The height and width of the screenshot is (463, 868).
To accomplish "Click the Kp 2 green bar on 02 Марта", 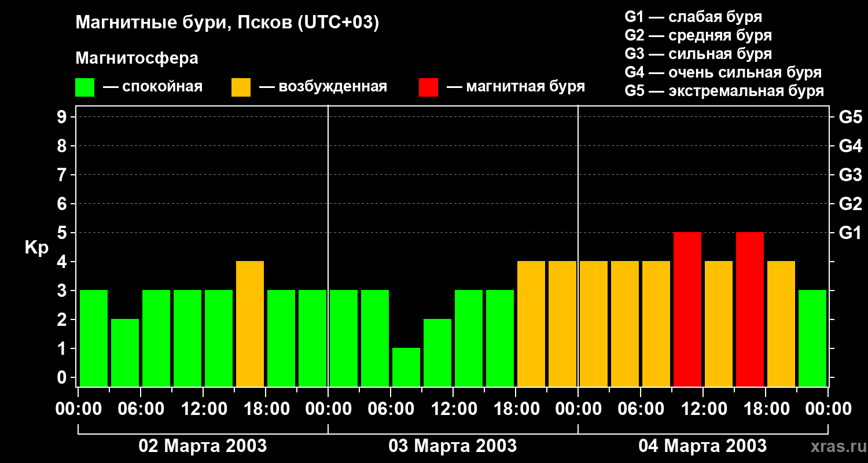I will click(x=125, y=352).
